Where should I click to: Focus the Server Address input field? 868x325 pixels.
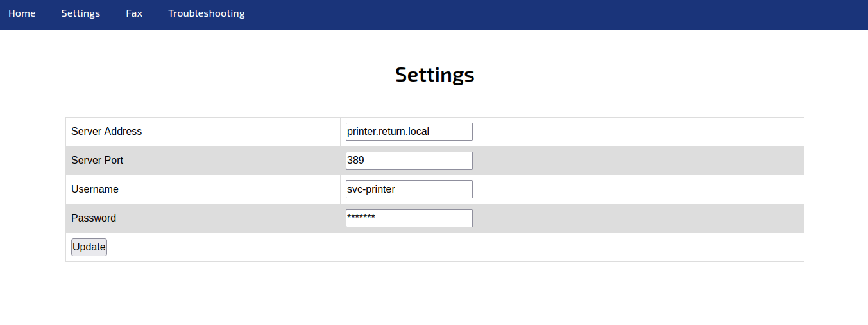click(x=409, y=132)
